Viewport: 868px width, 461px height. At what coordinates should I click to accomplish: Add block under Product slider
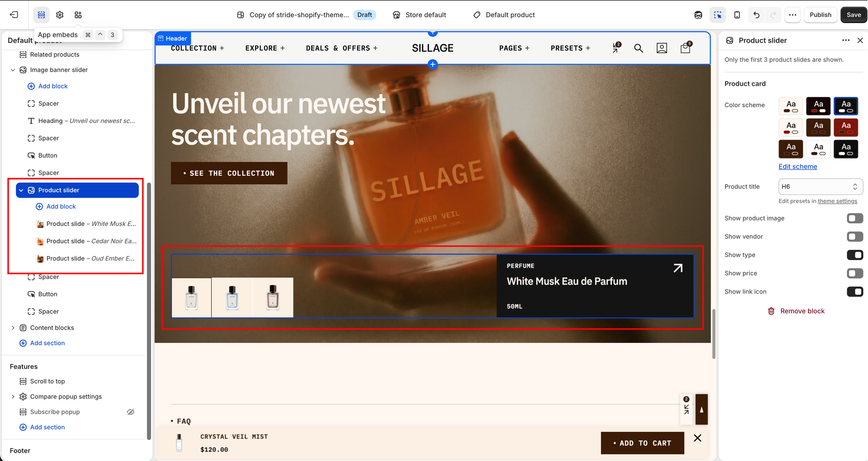coord(56,207)
